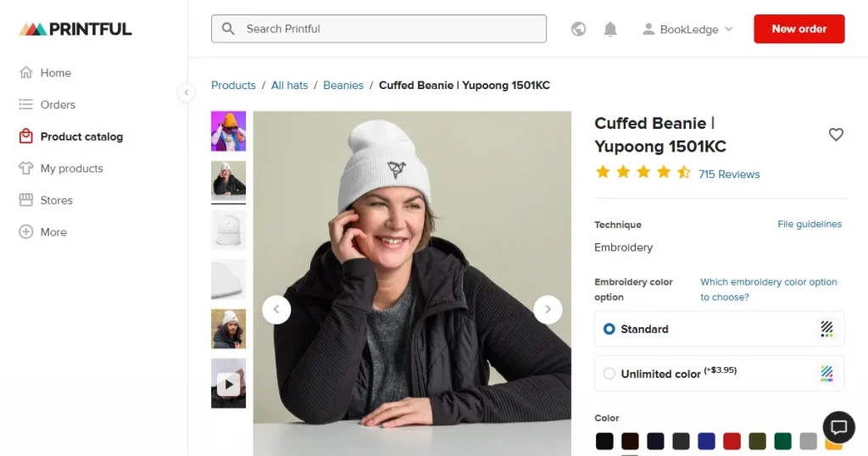Open the File guidelines link
The width and height of the screenshot is (868, 456).
[810, 225]
